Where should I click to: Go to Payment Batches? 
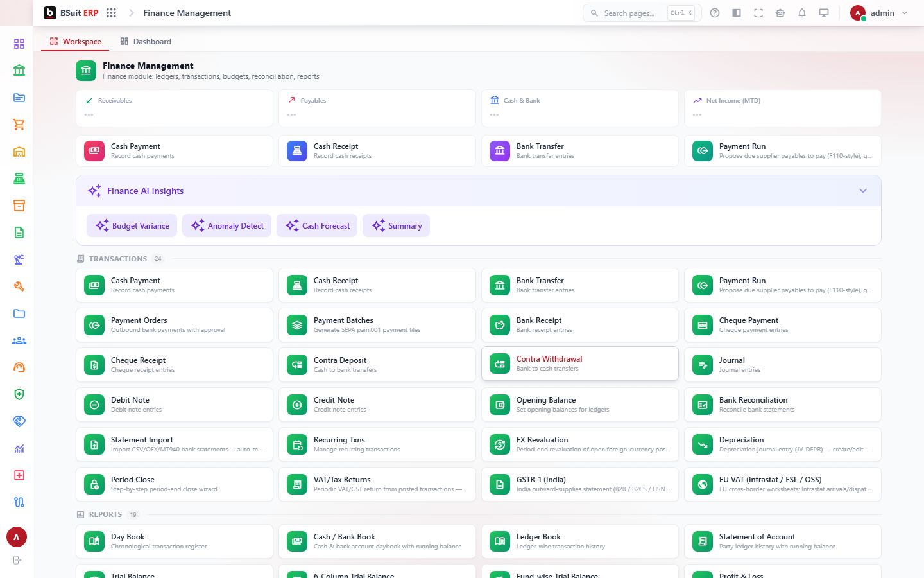point(377,325)
